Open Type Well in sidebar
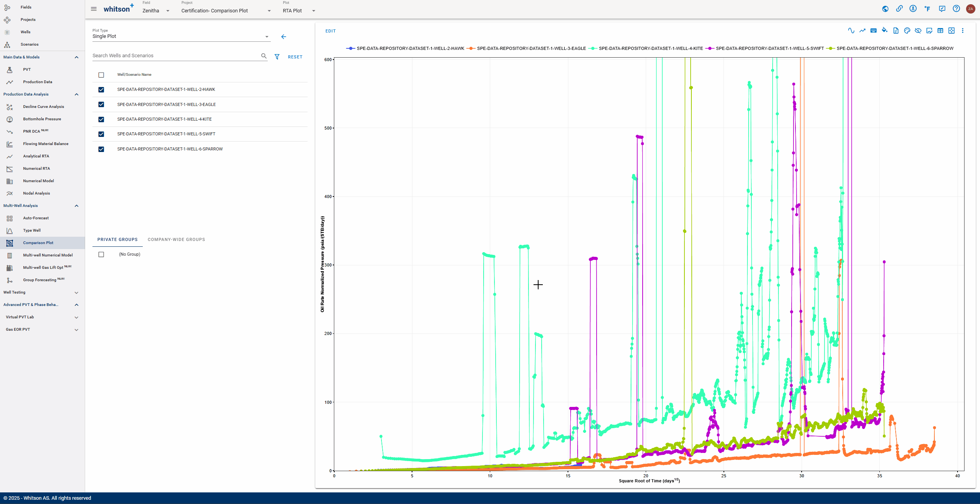 tap(32, 231)
